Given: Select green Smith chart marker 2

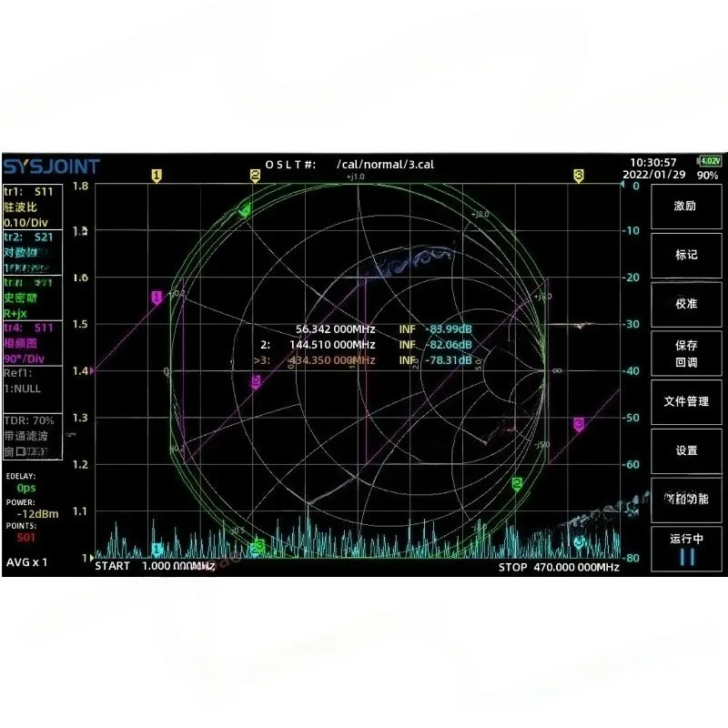Looking at the screenshot, I should (517, 484).
